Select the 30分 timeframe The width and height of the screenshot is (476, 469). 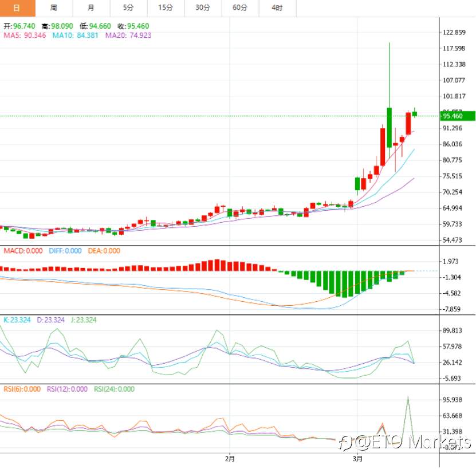click(203, 9)
